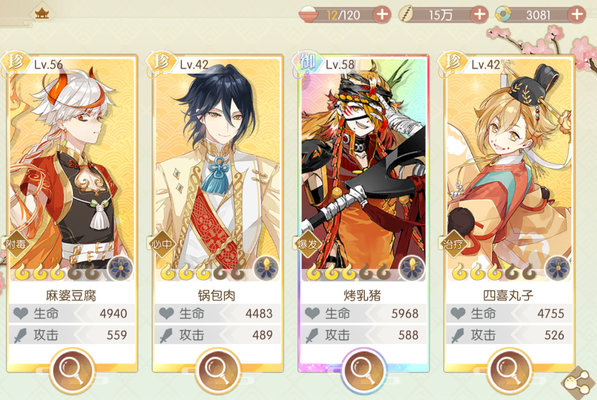Tap the blue flower emblem on 麻婆豆腐 card
Image resolution: width=597 pixels, height=400 pixels.
(120, 269)
